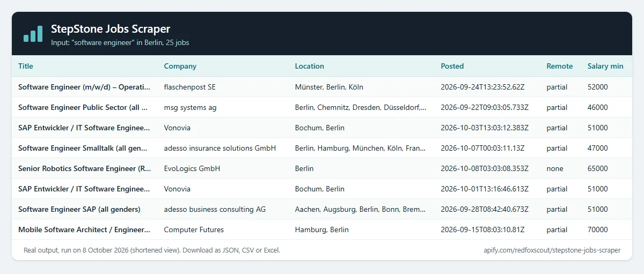Select adesso business consulting AG company cell
Screen dimensions: 644x274
tap(215, 209)
